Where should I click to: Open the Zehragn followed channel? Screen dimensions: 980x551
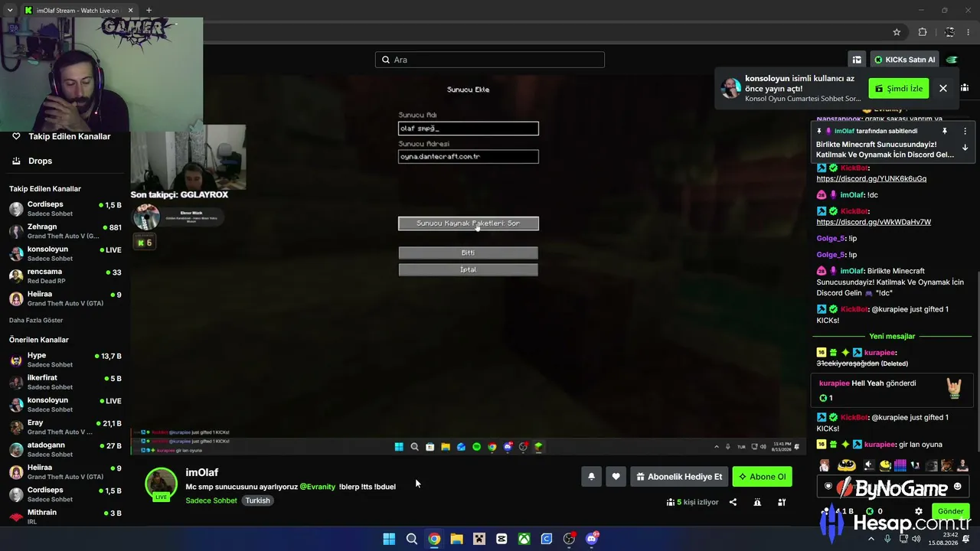(x=65, y=231)
